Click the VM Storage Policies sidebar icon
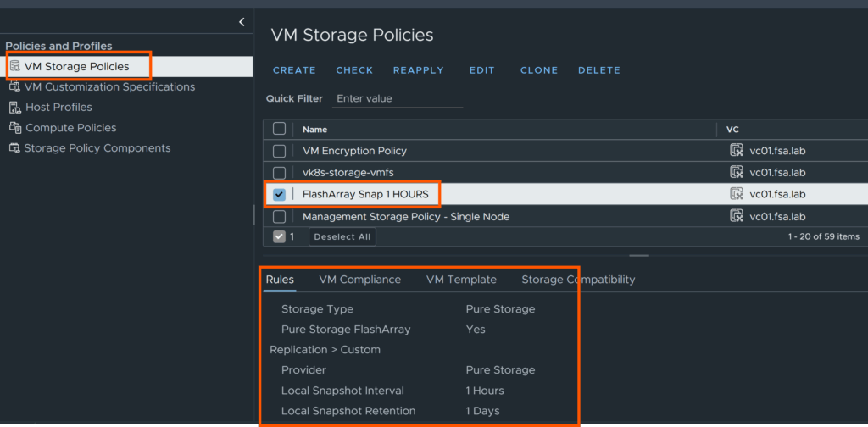Screen dimensions: 868x427 tap(15, 66)
